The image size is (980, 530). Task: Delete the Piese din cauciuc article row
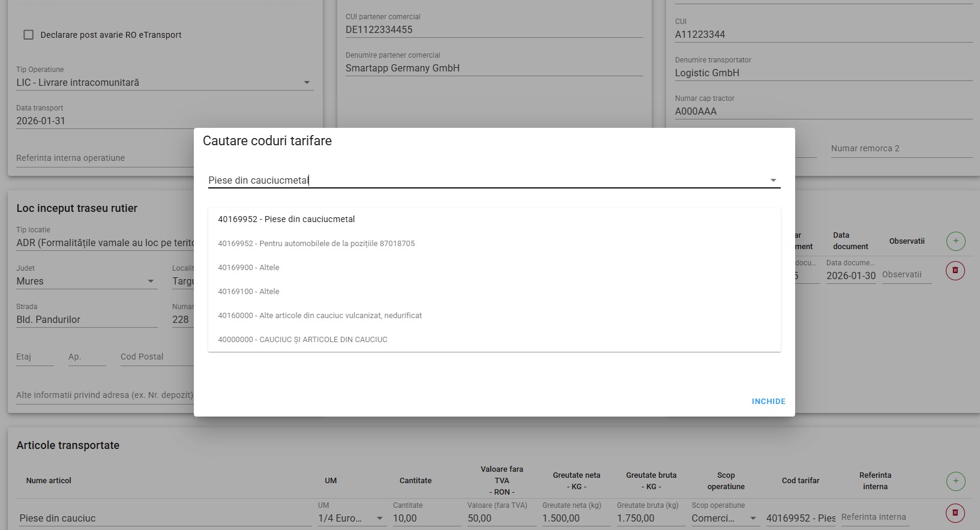tap(955, 513)
